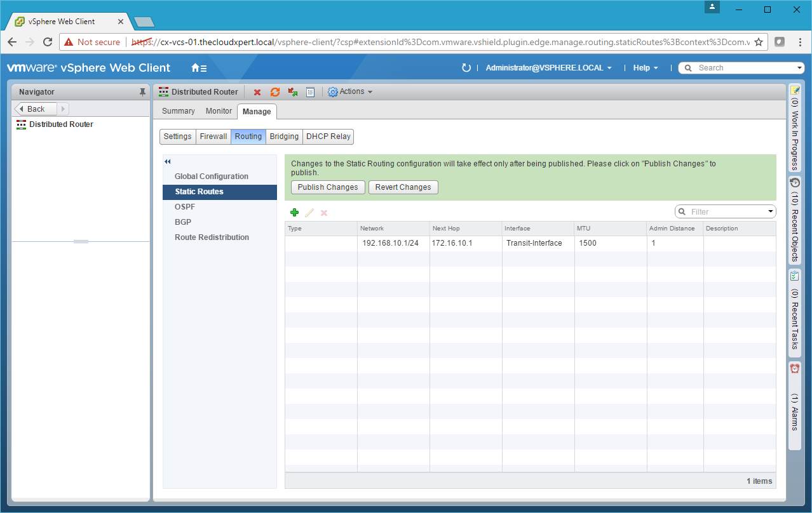The width and height of the screenshot is (812, 513).
Task: Click the Publish Changes button
Action: tap(328, 187)
